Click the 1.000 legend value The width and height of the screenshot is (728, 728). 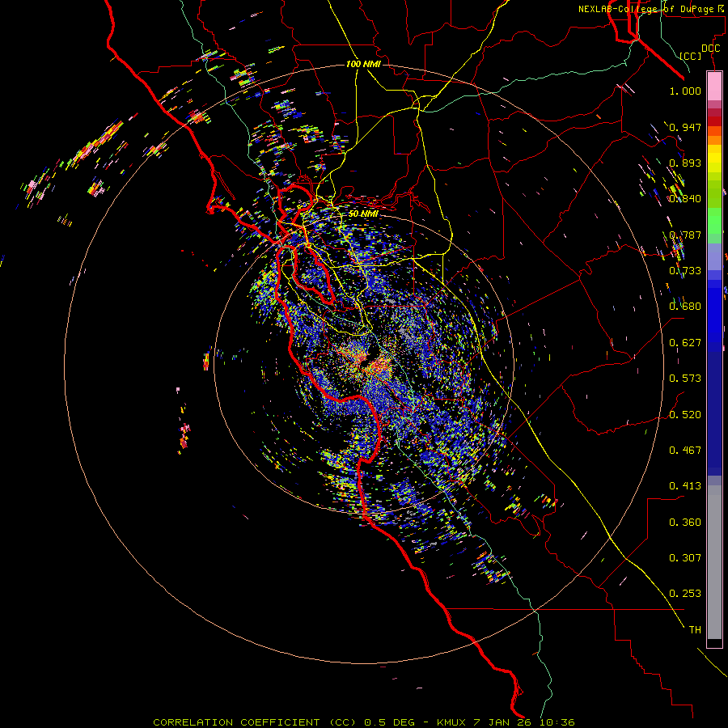click(x=685, y=91)
